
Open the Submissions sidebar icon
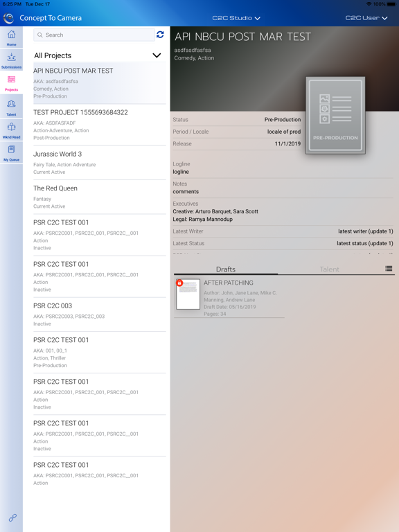tap(11, 60)
